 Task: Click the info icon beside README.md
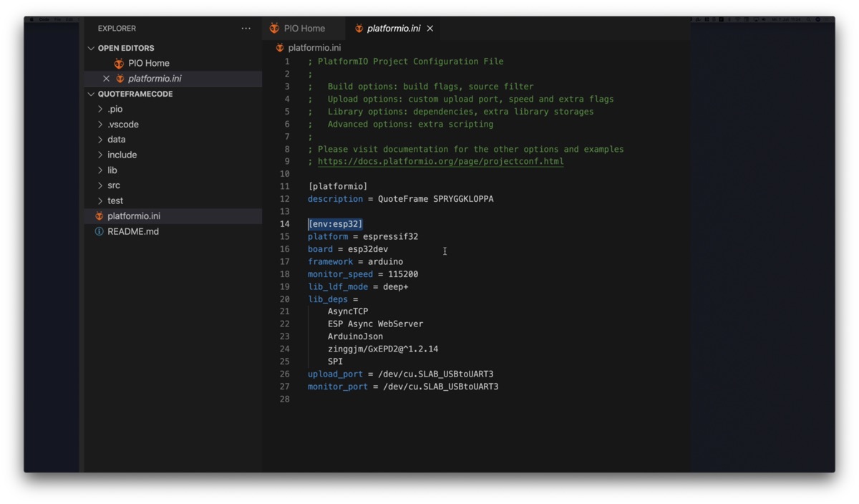pos(99,231)
